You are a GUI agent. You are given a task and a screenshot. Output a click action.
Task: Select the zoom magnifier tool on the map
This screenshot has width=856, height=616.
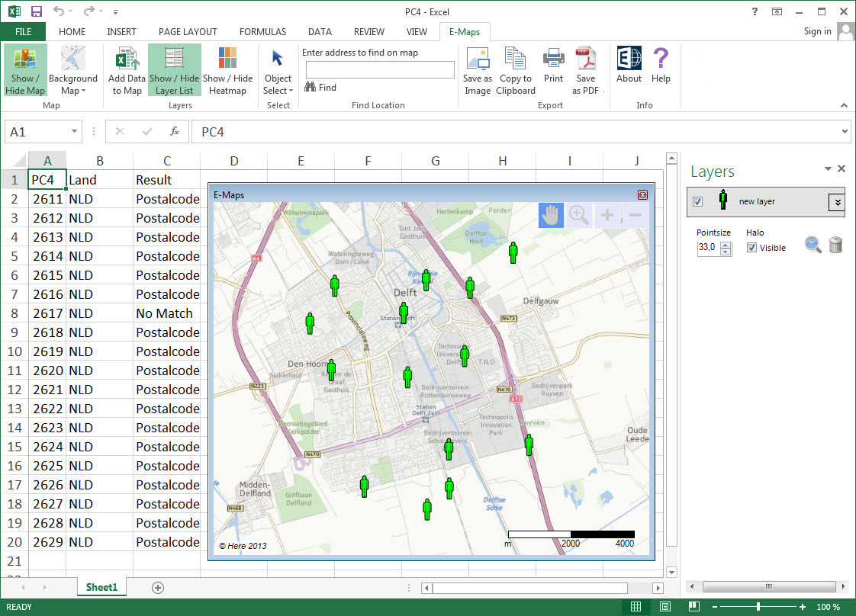(x=578, y=214)
